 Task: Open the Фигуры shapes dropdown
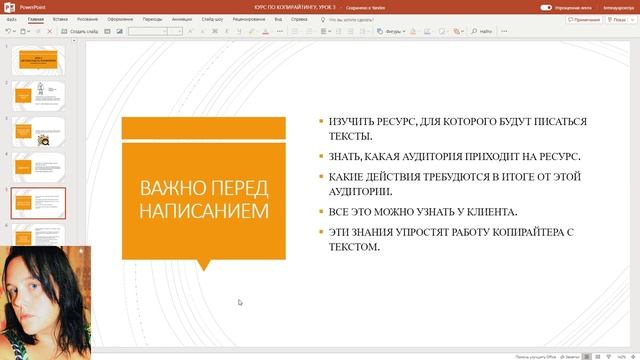point(391,31)
